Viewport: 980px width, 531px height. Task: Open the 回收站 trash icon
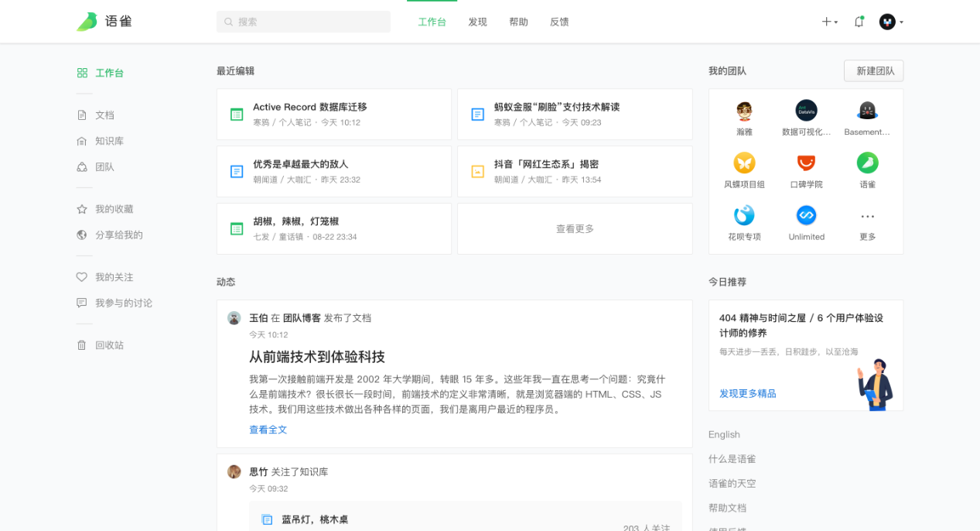coord(82,344)
